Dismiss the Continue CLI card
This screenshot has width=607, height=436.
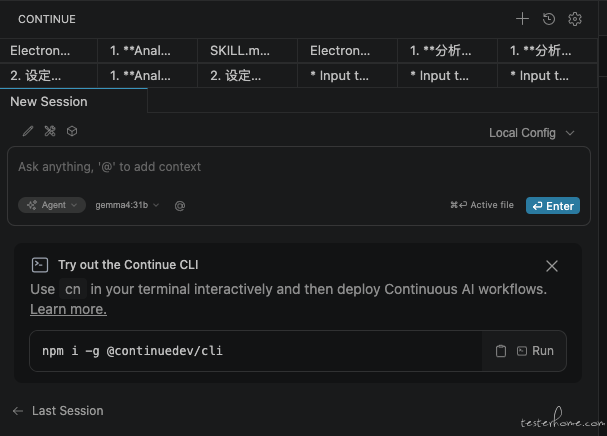coord(552,266)
